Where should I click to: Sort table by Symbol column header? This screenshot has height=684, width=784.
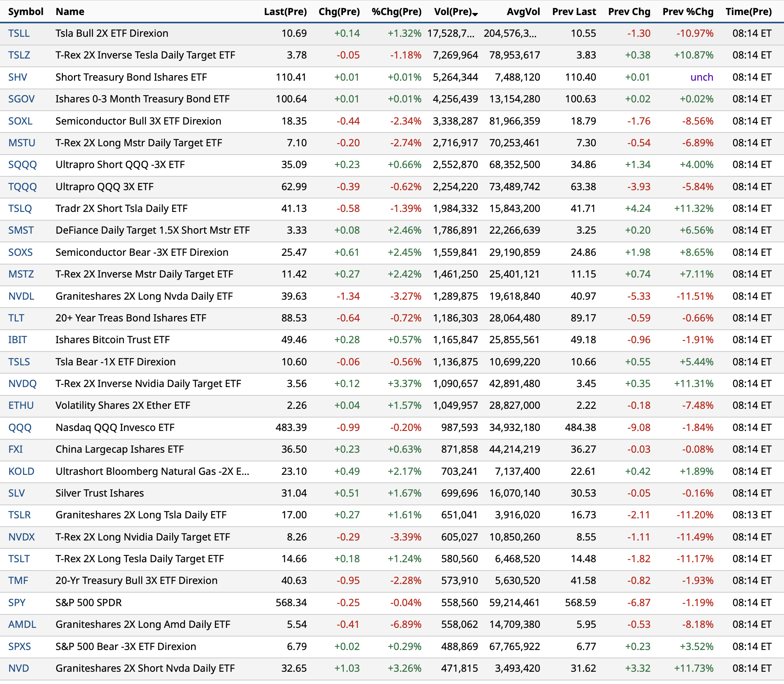(x=26, y=11)
